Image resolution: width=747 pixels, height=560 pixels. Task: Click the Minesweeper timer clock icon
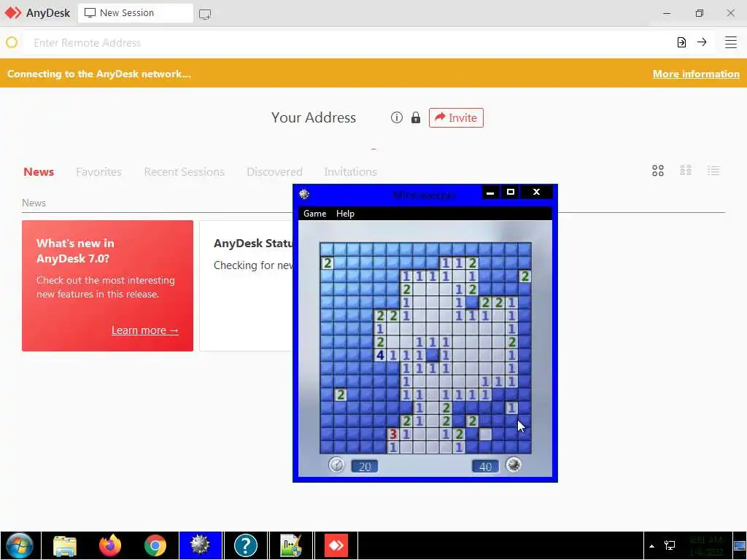(x=336, y=464)
